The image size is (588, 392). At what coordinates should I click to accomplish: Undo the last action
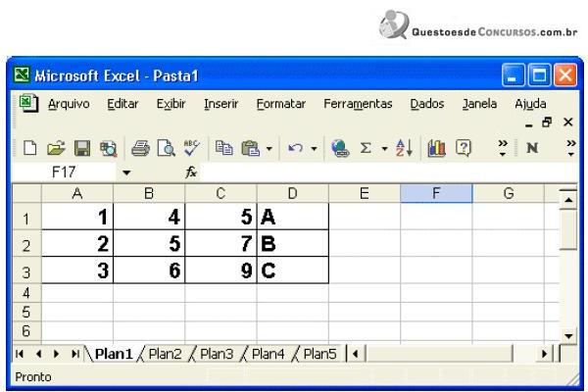(296, 148)
